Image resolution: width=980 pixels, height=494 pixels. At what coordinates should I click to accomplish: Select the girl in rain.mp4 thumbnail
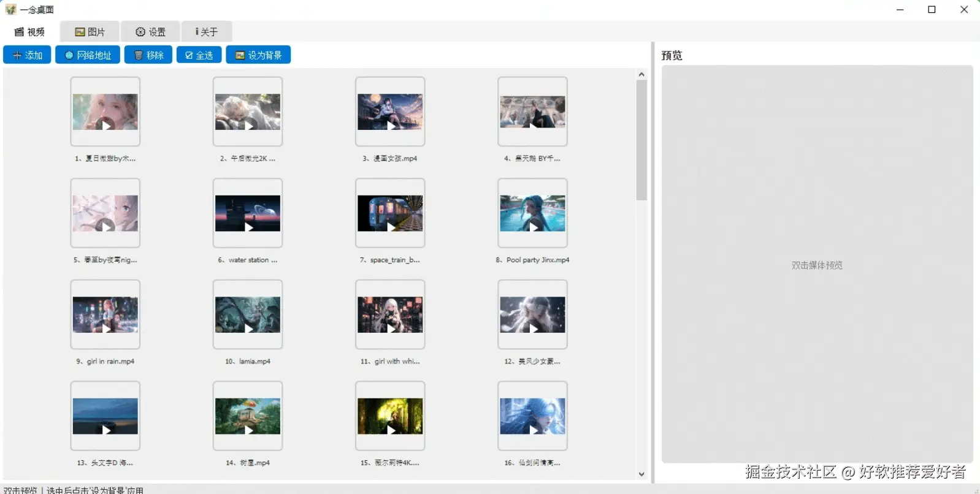tap(105, 314)
